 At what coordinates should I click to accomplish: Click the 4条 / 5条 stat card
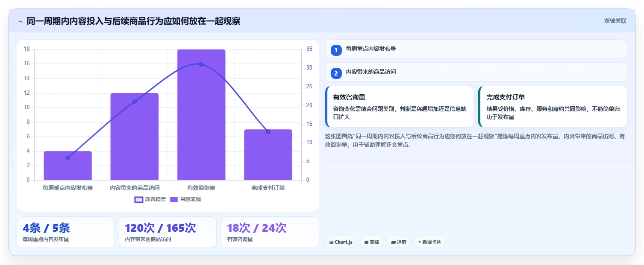pos(65,232)
